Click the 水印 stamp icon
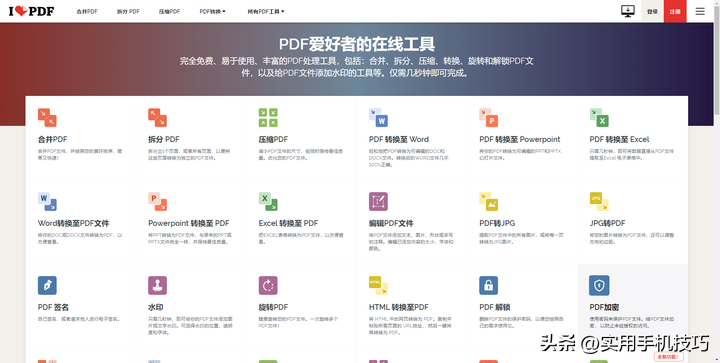Image resolution: width=720 pixels, height=363 pixels. pyautogui.click(x=158, y=285)
